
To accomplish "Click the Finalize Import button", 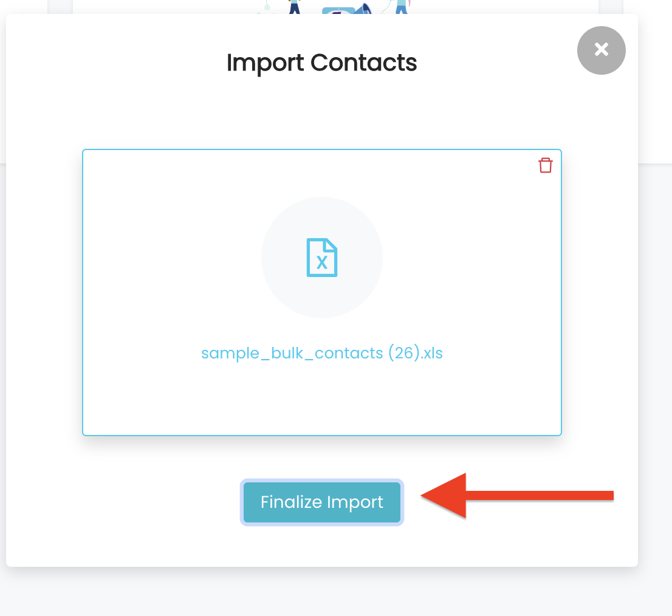I will point(322,502).
